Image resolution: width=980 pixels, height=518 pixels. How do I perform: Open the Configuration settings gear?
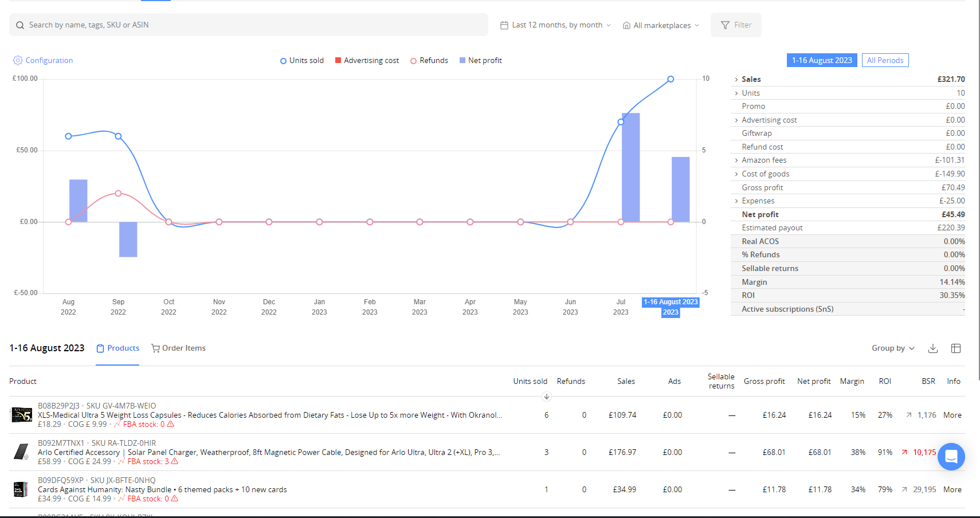(x=18, y=60)
